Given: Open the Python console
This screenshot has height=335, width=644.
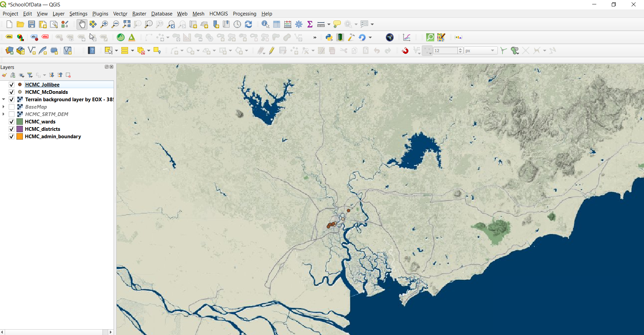Looking at the screenshot, I should click(329, 37).
